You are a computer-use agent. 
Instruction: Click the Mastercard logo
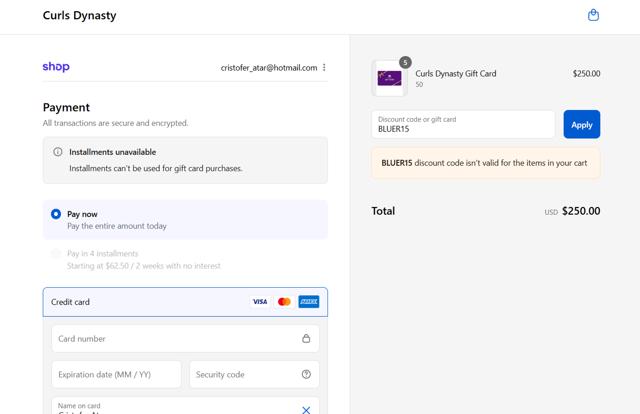click(284, 302)
